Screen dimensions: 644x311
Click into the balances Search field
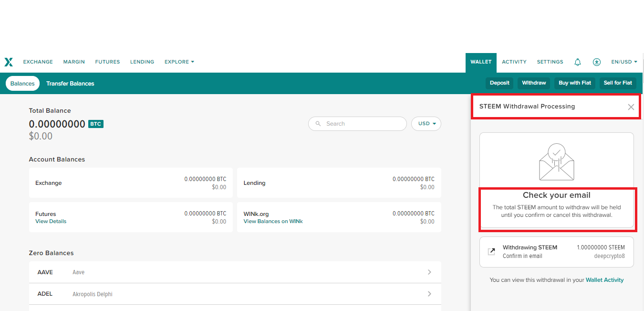click(357, 124)
